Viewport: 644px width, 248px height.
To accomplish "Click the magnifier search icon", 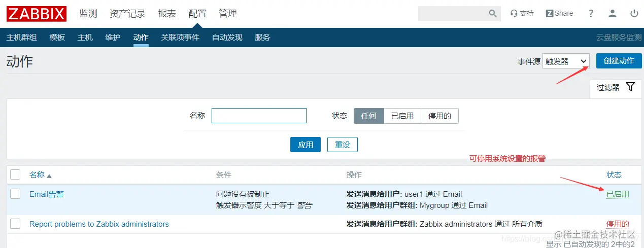I will coord(492,14).
